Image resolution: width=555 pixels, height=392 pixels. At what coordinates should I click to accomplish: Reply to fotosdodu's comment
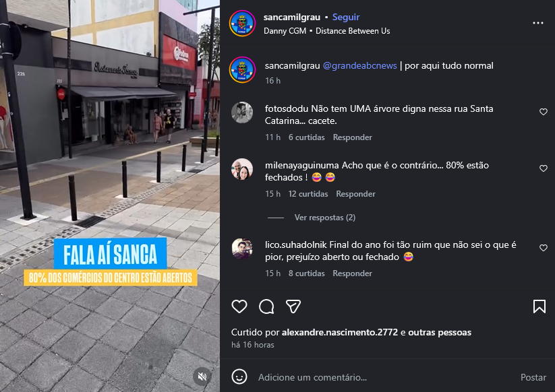(352, 137)
